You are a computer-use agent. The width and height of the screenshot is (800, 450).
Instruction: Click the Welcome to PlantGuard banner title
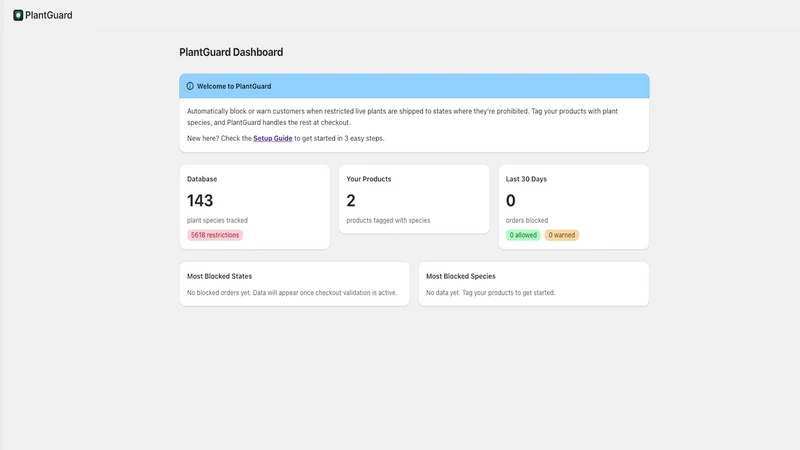[234, 86]
